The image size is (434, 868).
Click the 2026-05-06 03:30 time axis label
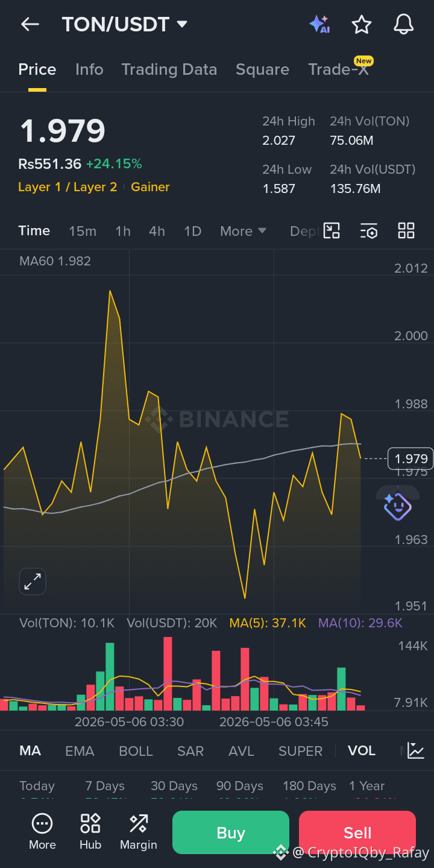(x=129, y=721)
